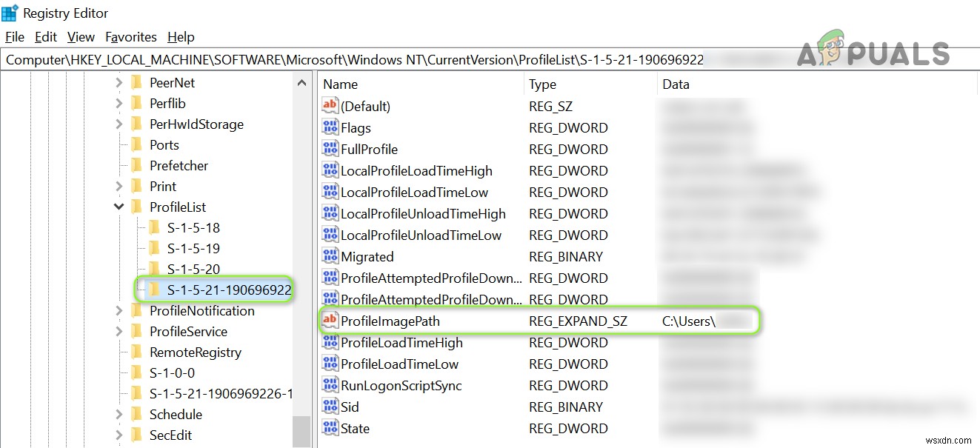
Task: Open the Help menu
Action: point(181,37)
